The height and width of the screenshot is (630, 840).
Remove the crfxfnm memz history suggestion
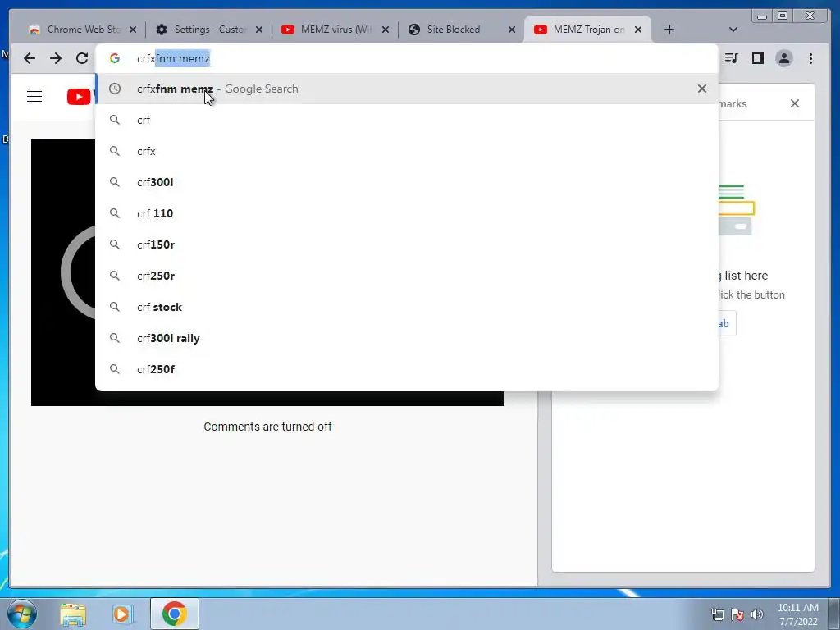tap(702, 89)
